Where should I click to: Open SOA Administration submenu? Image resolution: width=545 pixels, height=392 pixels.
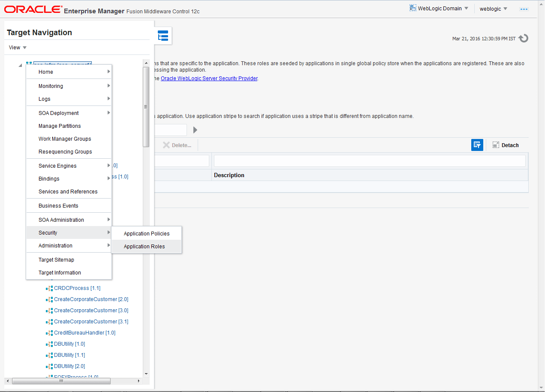[x=69, y=220]
